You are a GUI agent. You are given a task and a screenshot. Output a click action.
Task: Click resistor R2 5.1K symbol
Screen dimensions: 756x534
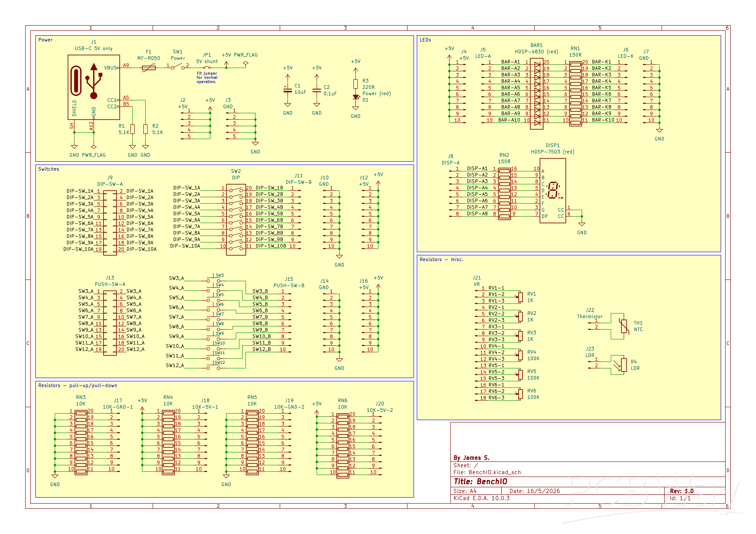click(x=145, y=129)
